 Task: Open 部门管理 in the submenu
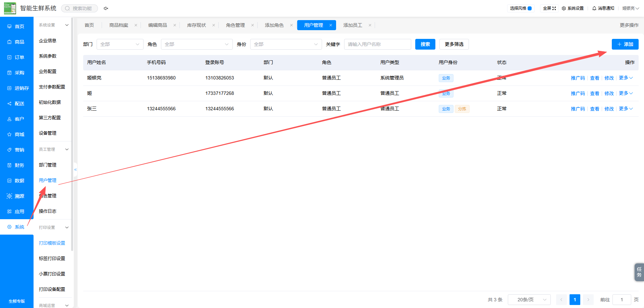coord(48,165)
